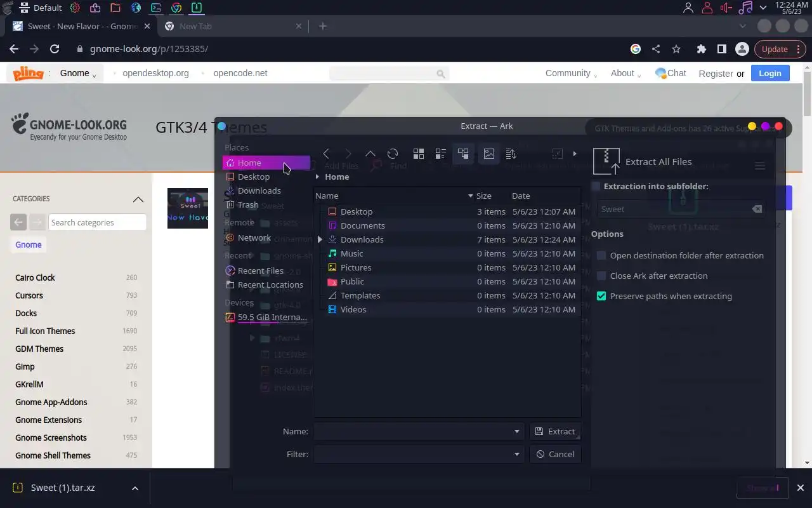Enable Extraction into subfolder checkbox
The width and height of the screenshot is (812, 508).
click(596, 186)
